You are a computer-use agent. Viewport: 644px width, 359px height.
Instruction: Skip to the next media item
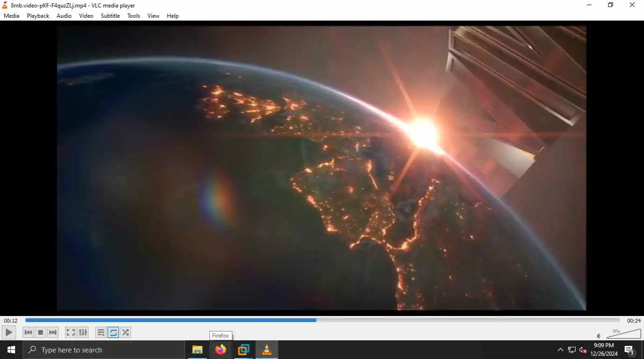click(x=53, y=332)
